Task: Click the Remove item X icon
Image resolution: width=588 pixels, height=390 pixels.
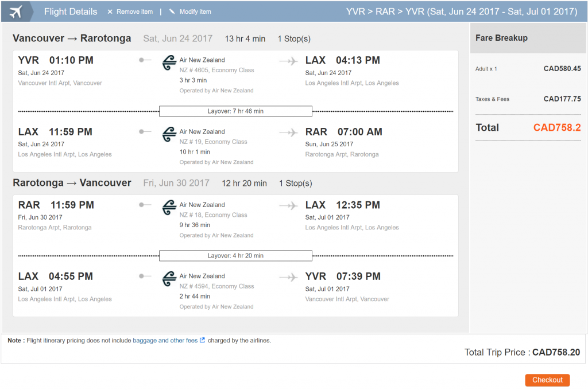Action: (x=110, y=12)
